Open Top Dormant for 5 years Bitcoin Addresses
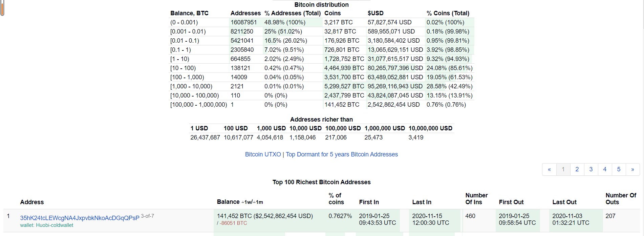Viewport: 644px width, 236px height. click(x=342, y=154)
